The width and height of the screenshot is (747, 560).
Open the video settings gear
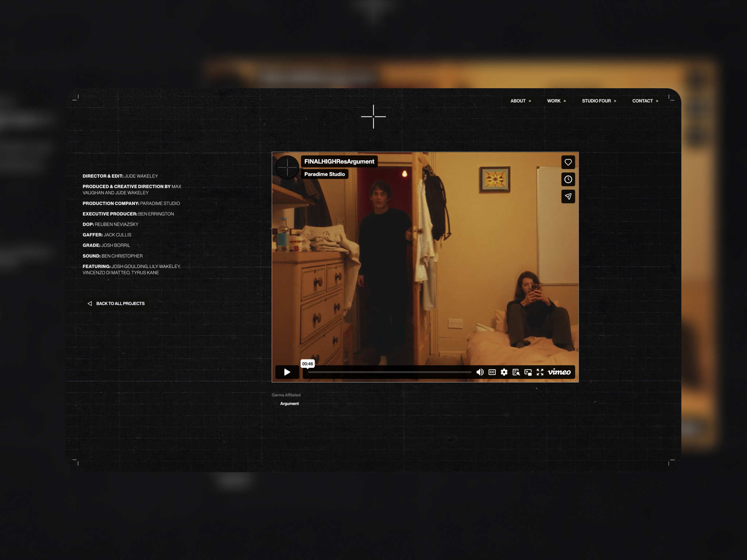click(504, 372)
